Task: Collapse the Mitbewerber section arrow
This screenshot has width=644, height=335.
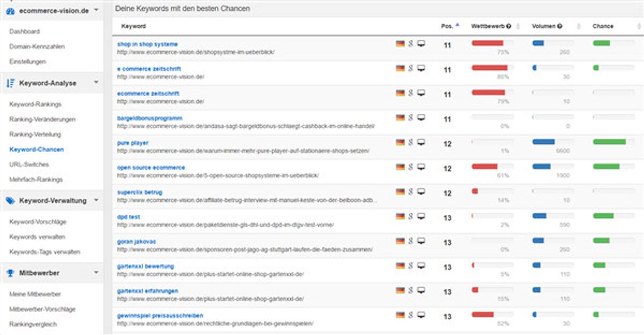Action: click(x=96, y=272)
